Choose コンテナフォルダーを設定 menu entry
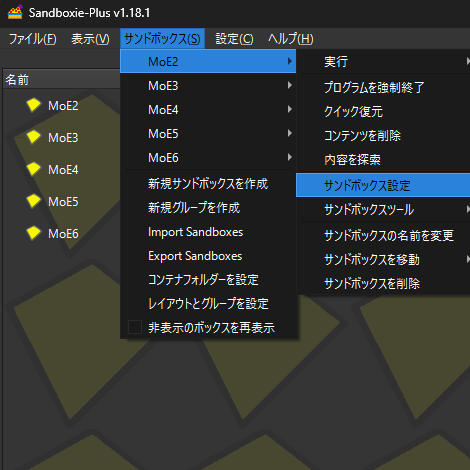 (x=208, y=280)
